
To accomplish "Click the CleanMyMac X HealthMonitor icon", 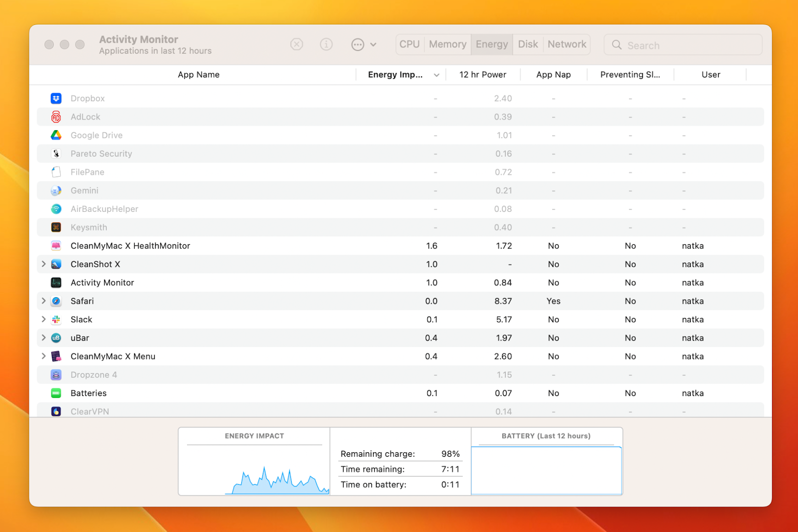I will coord(56,246).
